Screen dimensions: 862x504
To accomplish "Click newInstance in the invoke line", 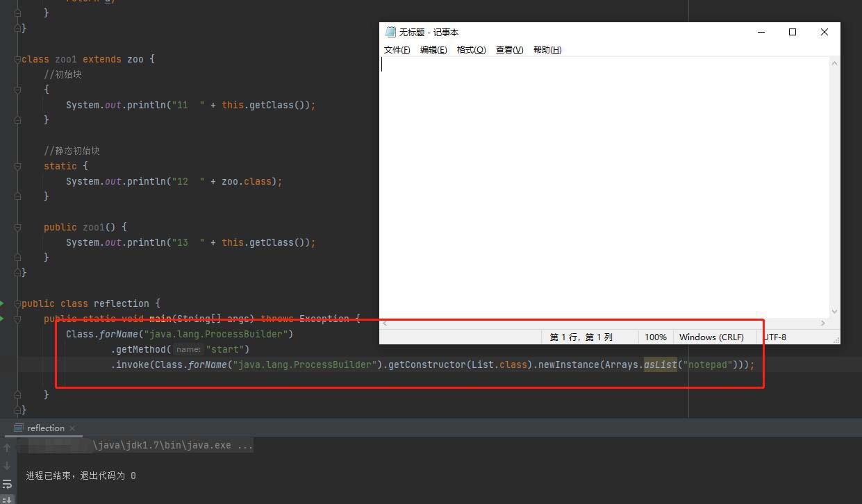I will point(568,364).
